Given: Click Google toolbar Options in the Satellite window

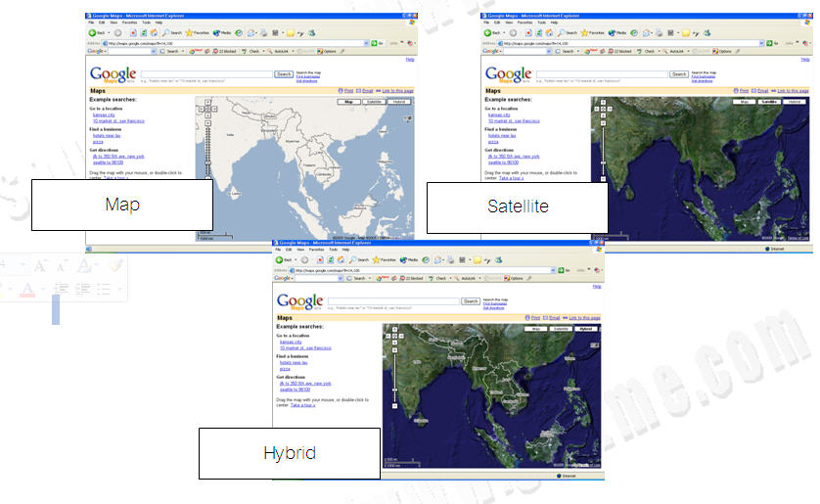Looking at the screenshot, I should click(x=722, y=51).
